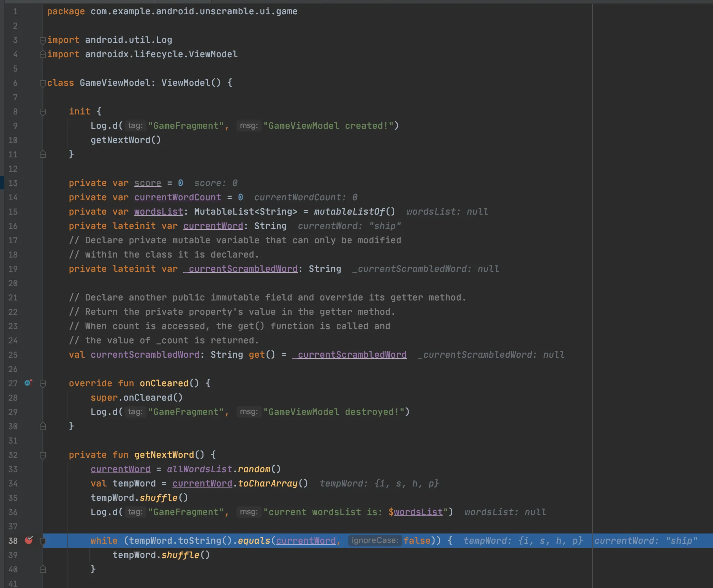Click the ignoreCase parameter hint
The image size is (713, 588).
pos(375,541)
